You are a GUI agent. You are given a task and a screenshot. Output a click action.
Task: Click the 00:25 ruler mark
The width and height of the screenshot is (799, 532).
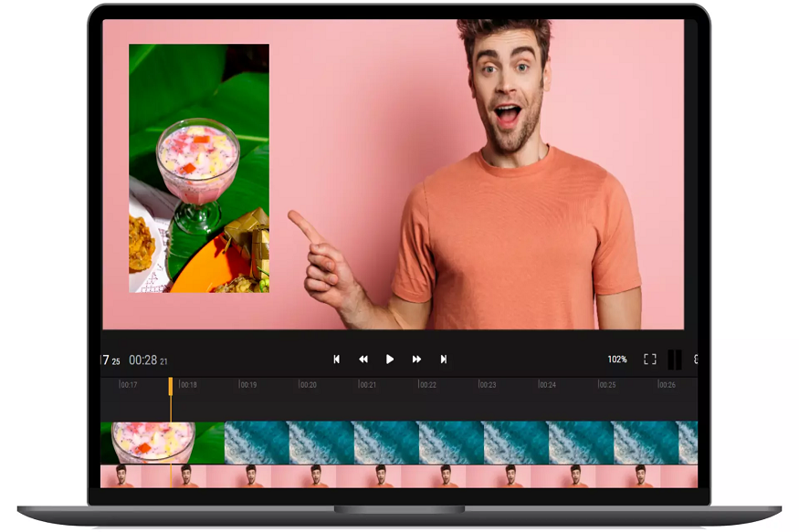(x=607, y=384)
